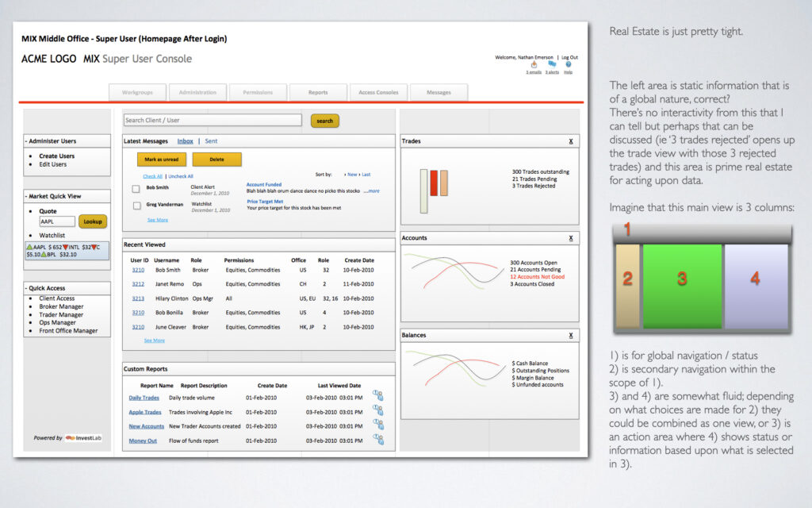
Task: Click Check All in Latest Messages
Action: pos(152,176)
